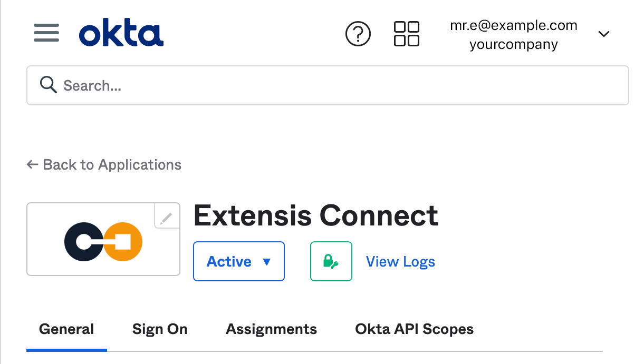644x364 pixels.
Task: Expand the Active status dropdown
Action: point(239,261)
